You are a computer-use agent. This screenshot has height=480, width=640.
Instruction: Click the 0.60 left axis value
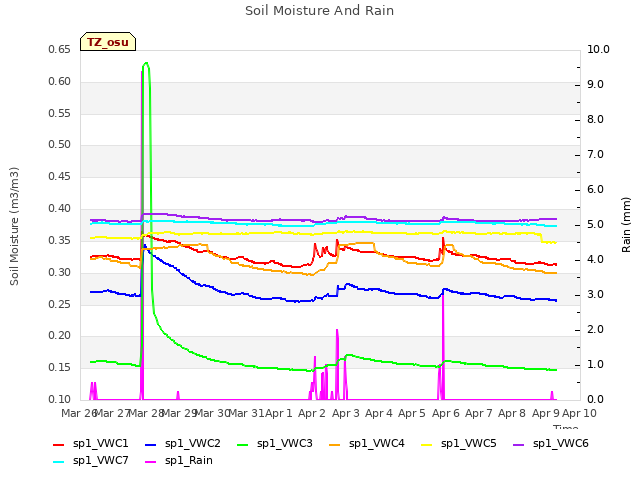click(60, 82)
